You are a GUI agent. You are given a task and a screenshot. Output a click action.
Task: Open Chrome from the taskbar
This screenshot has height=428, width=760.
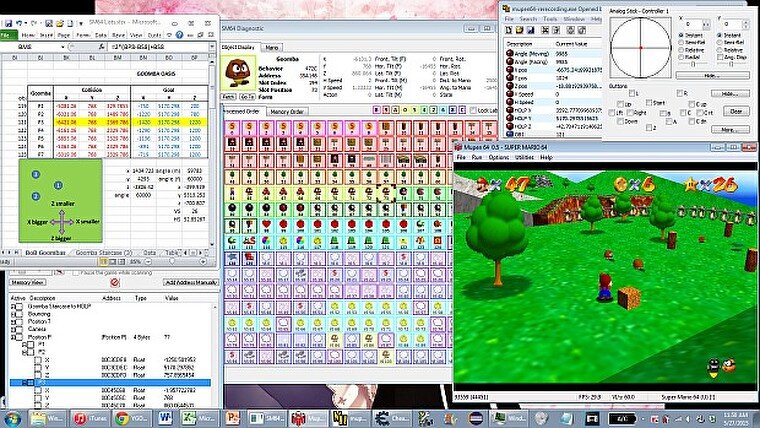pos(132,418)
